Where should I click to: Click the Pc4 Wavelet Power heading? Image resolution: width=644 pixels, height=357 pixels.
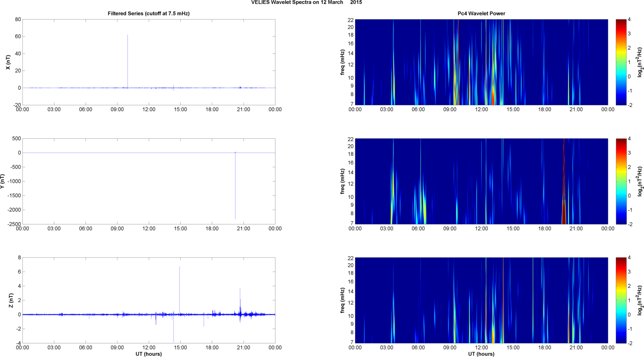481,13
